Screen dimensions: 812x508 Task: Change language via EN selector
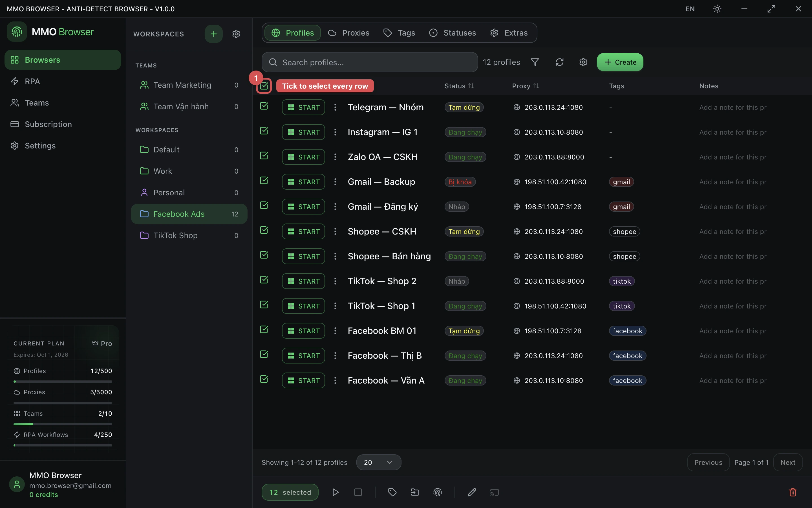[x=690, y=9]
